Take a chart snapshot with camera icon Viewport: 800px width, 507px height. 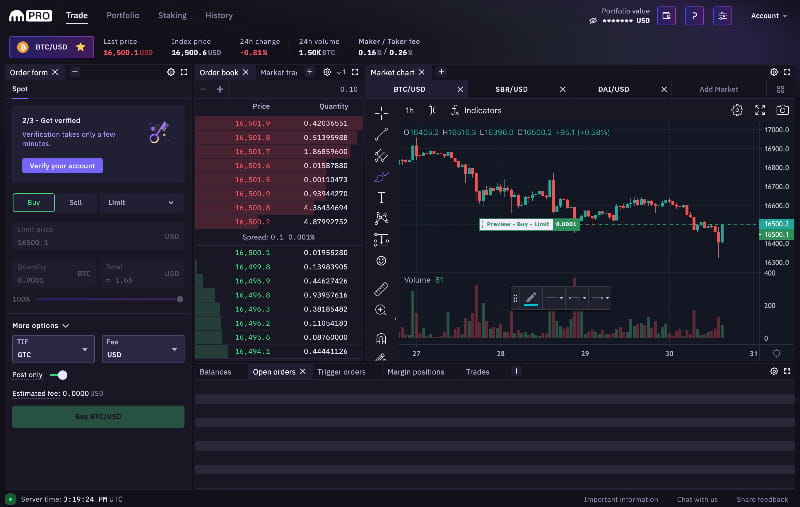click(x=783, y=110)
